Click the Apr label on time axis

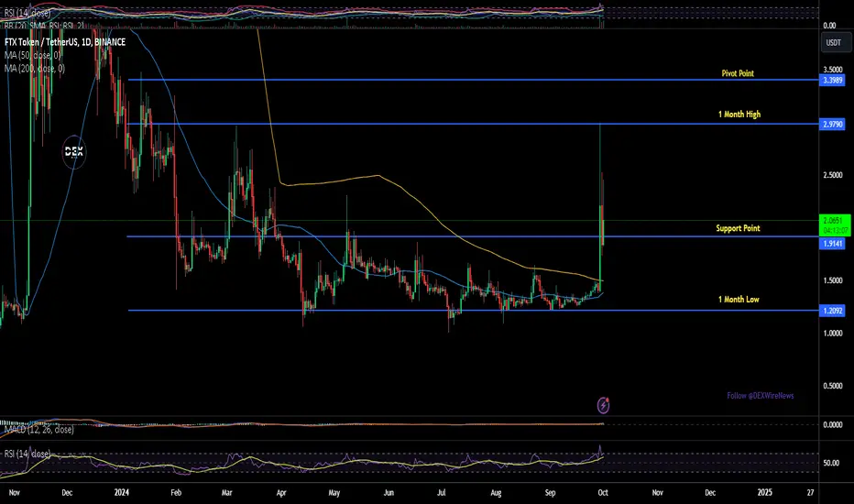click(281, 493)
